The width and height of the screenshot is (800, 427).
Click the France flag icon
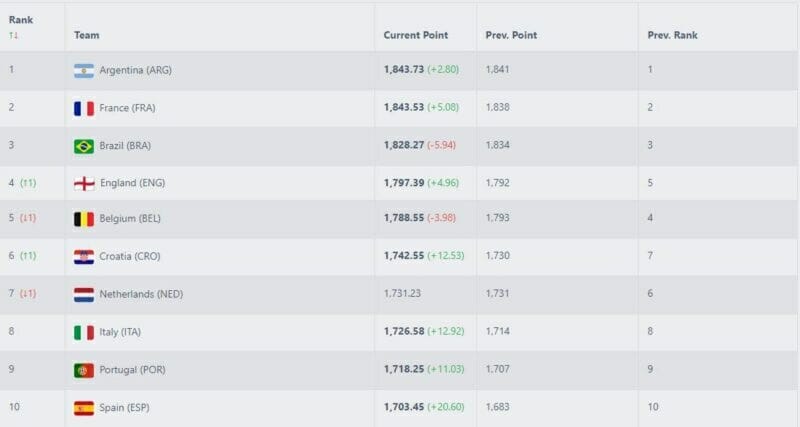point(84,108)
